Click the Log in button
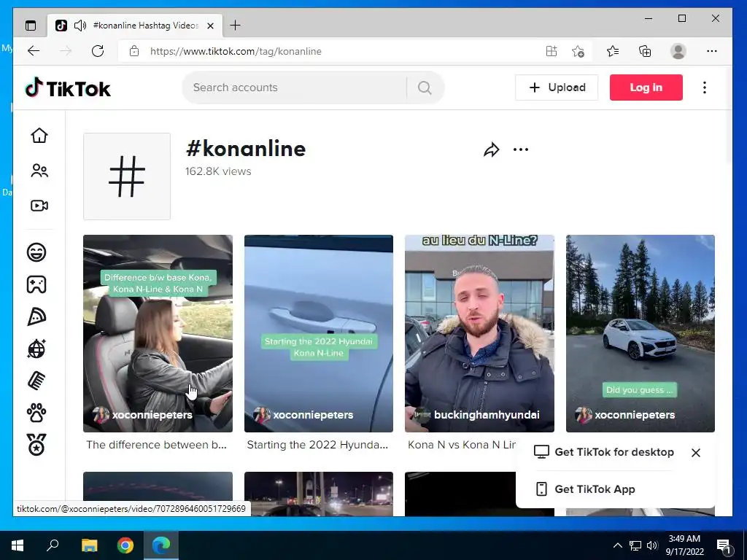Screen dimensions: 747x560 point(646,87)
